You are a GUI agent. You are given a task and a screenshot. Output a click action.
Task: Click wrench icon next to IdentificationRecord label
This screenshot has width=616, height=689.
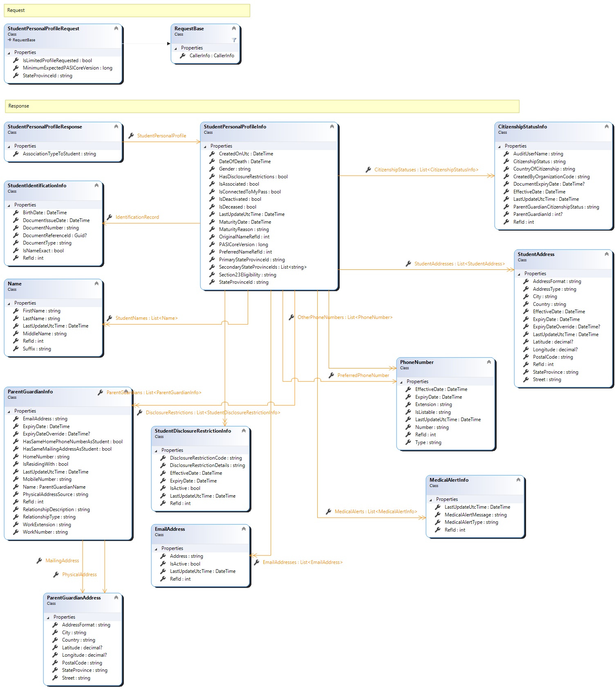tap(110, 217)
